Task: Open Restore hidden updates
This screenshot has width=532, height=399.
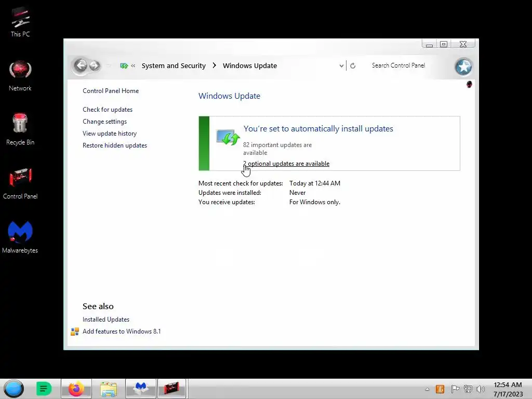Action: coord(115,145)
